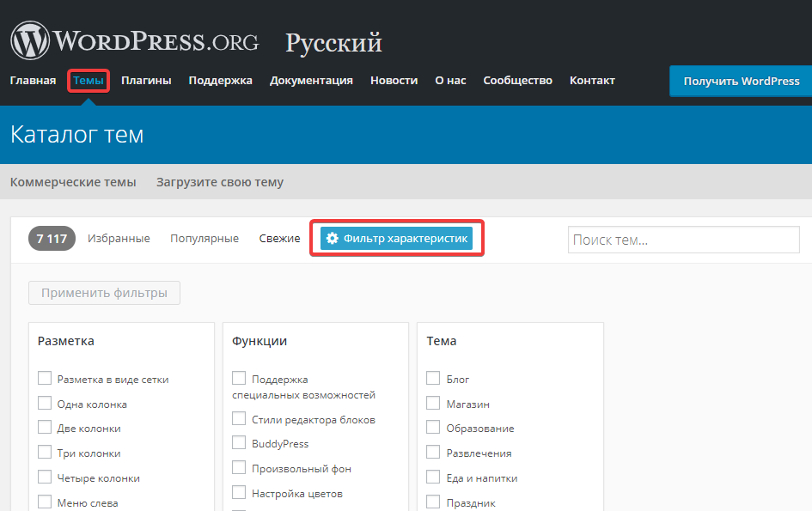Select the Праздник checkbox
812x511 pixels.
pyautogui.click(x=433, y=502)
